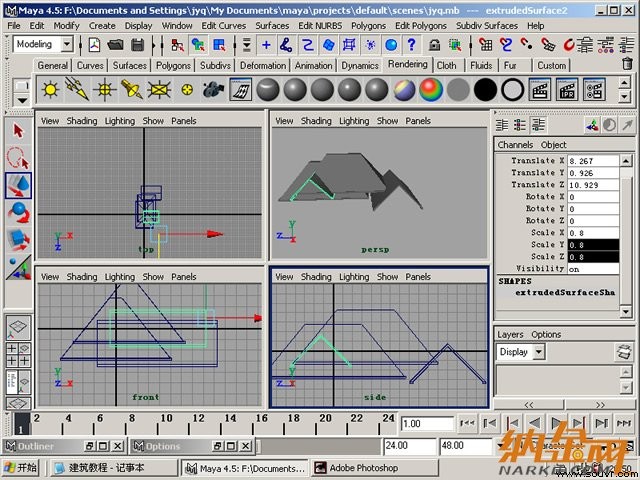The height and width of the screenshot is (480, 640).
Task: Open Object menu in Channel Box
Action: click(x=553, y=145)
